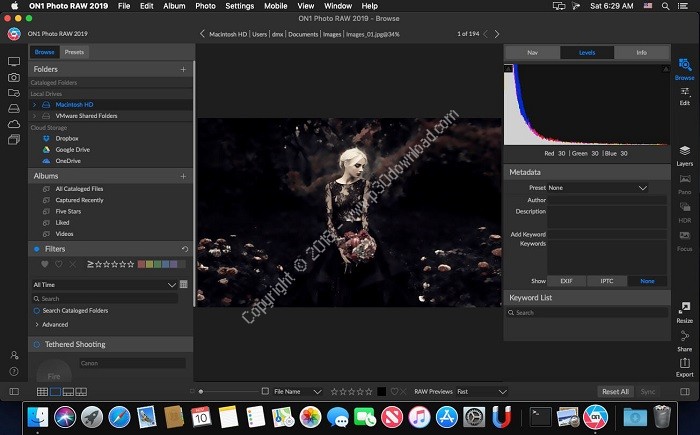
Task: Show EXIF metadata
Action: (x=566, y=281)
